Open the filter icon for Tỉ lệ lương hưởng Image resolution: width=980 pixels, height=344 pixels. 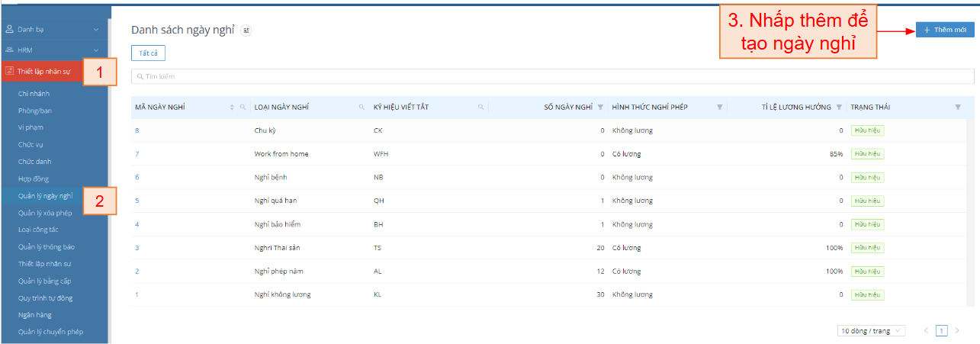click(839, 108)
